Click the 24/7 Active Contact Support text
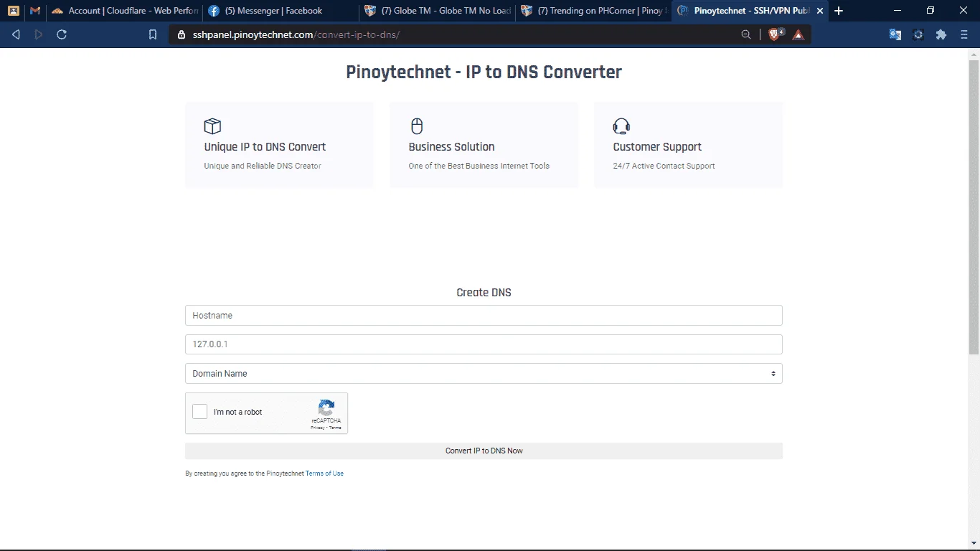Viewport: 980px width, 551px height. point(664,166)
